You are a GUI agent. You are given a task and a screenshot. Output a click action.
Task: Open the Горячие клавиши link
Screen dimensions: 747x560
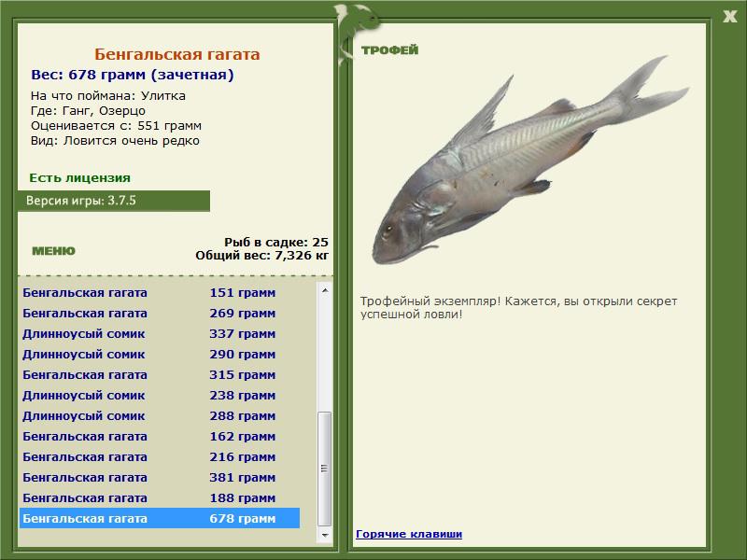(x=409, y=534)
